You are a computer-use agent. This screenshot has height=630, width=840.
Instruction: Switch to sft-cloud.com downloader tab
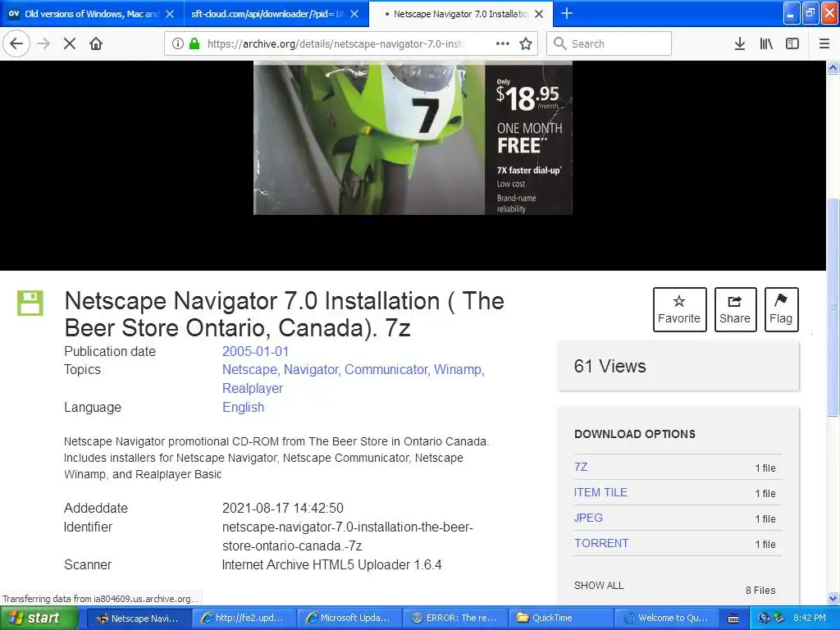pyautogui.click(x=276, y=13)
